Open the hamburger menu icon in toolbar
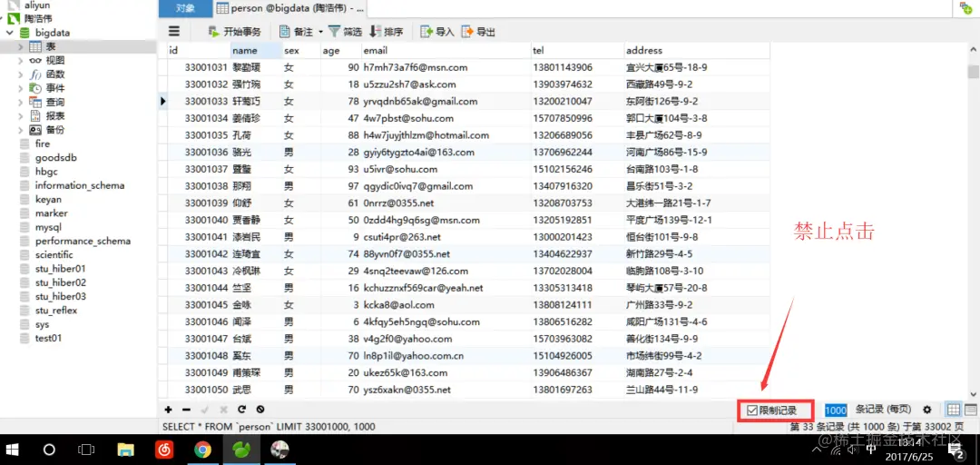Screen dimensions: 980x465 click(174, 31)
